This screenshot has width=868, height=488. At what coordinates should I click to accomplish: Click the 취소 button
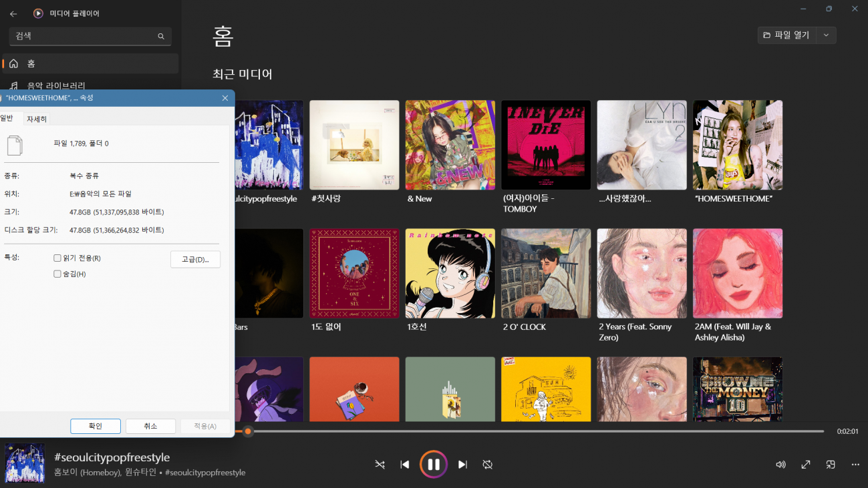(150, 427)
